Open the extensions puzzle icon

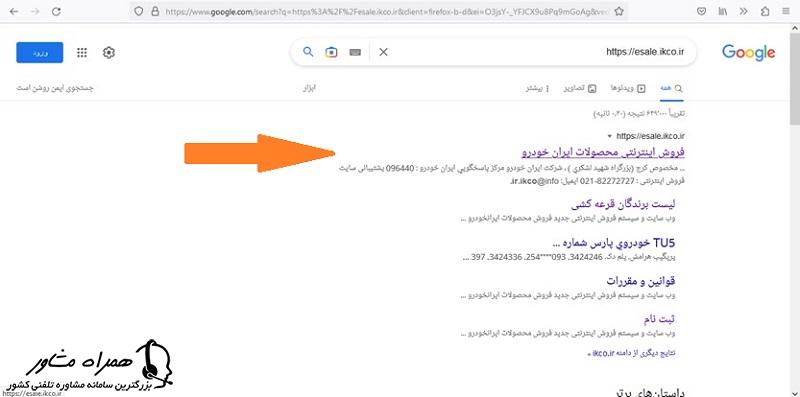pos(765,11)
